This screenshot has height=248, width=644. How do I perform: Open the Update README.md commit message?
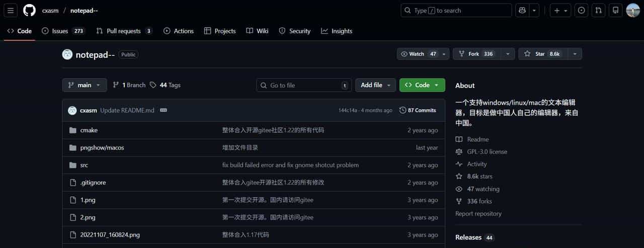click(x=127, y=110)
